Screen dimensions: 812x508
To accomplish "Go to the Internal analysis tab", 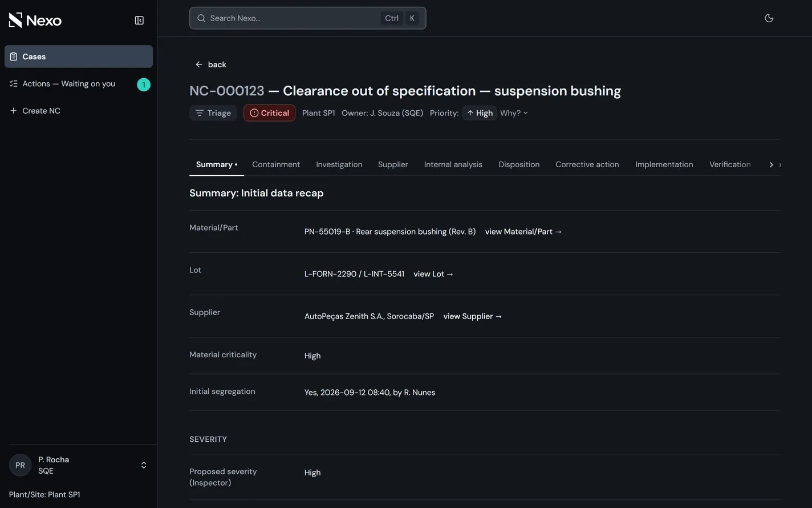I will pos(453,164).
